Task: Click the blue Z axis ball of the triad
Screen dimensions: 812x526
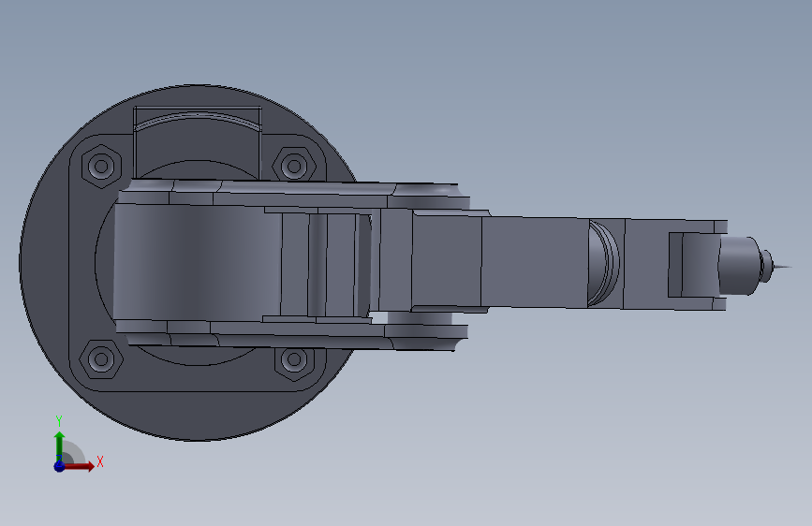Action: pyautogui.click(x=60, y=466)
